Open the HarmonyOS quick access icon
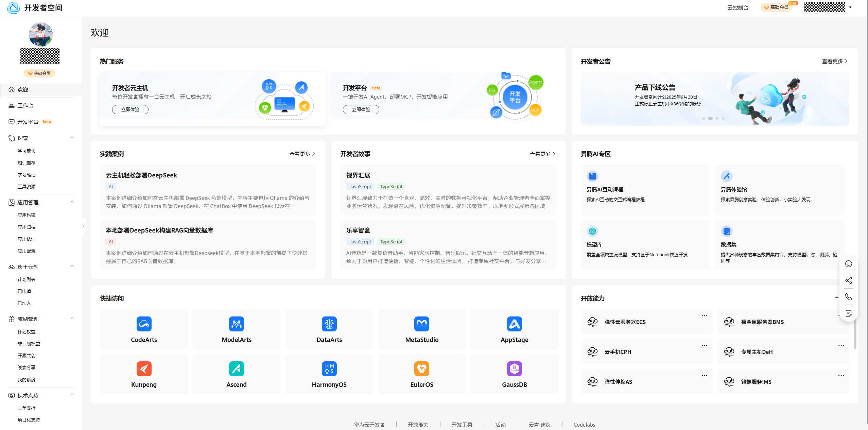The width and height of the screenshot is (868, 430). 329,369
